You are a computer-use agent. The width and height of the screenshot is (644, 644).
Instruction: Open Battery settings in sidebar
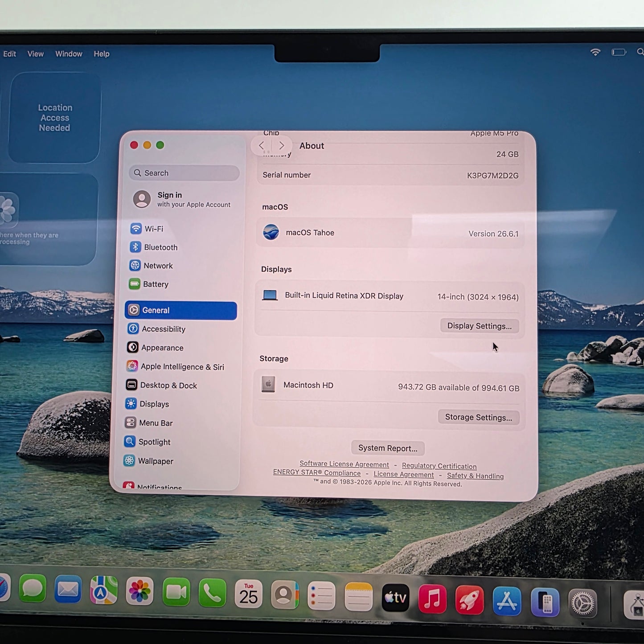pyautogui.click(x=180, y=284)
